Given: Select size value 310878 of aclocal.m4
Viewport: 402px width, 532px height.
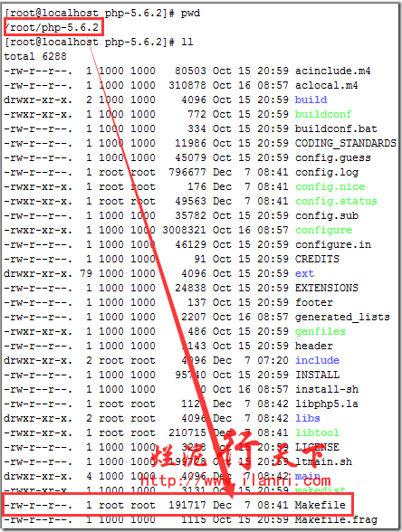Looking at the screenshot, I should coord(187,85).
